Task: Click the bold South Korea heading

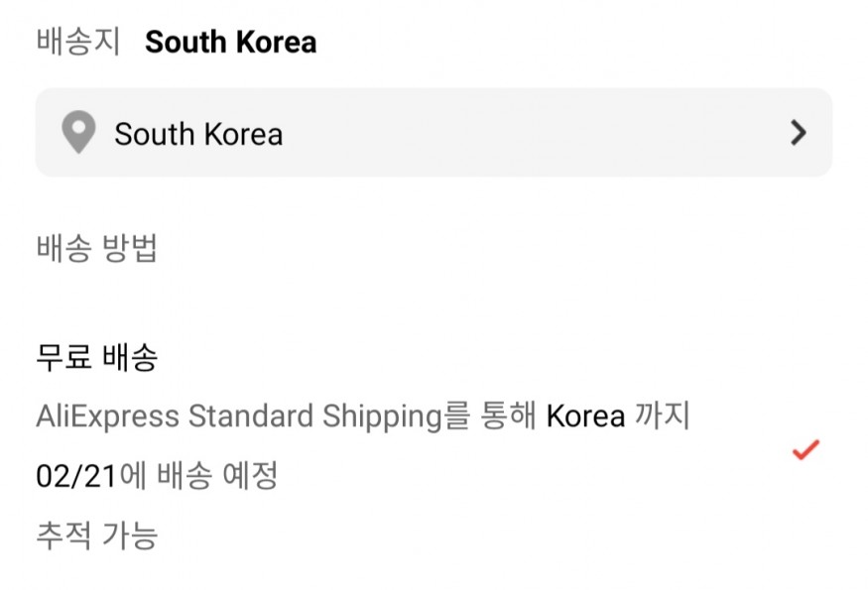Action: coord(230,43)
